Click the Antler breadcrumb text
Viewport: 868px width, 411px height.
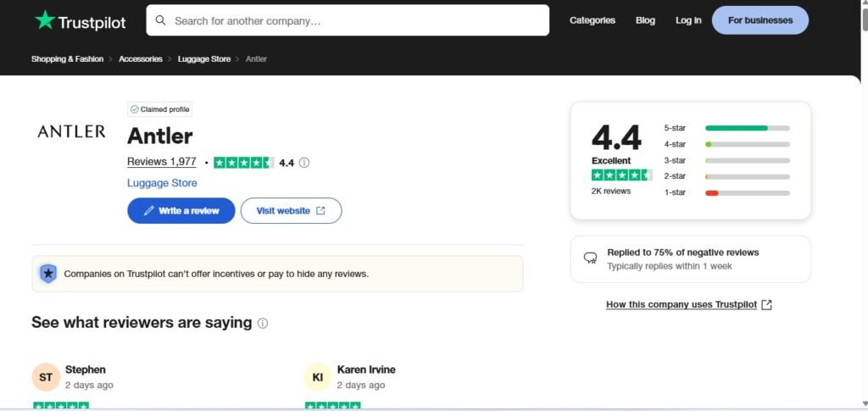click(256, 58)
